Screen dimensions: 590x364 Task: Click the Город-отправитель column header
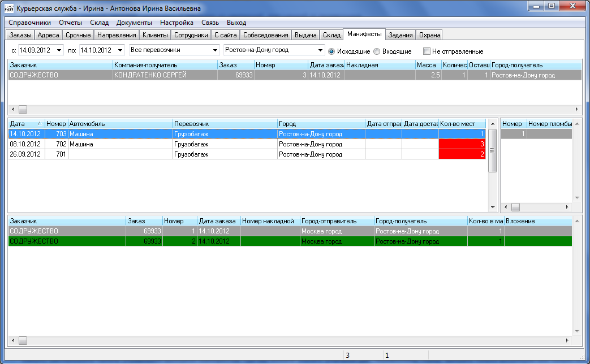(x=337, y=221)
